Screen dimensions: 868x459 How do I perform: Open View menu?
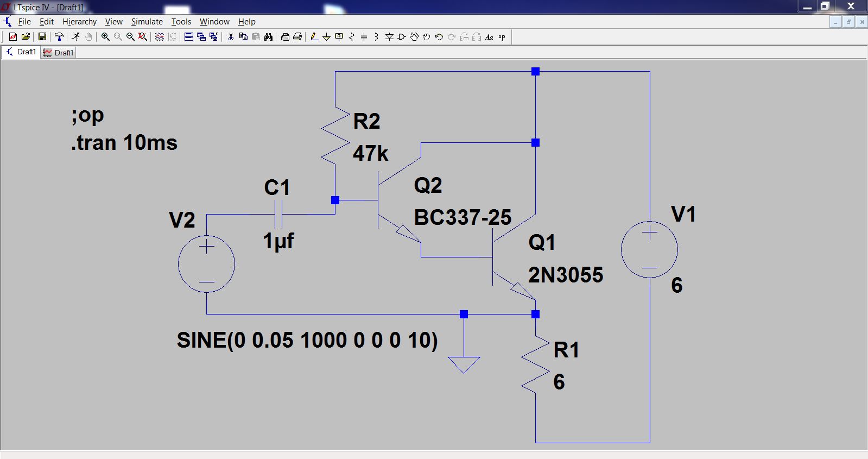pos(114,22)
